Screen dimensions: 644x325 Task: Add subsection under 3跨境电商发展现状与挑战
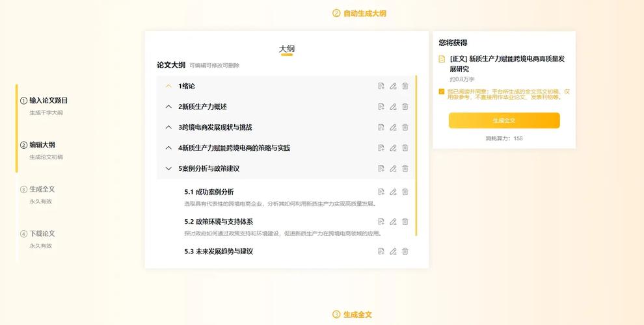[x=381, y=127]
